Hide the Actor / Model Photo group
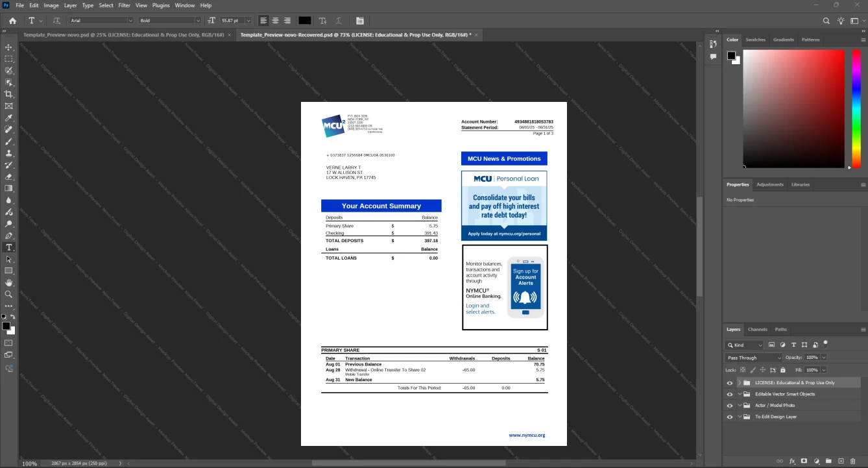The width and height of the screenshot is (868, 468). point(730,406)
